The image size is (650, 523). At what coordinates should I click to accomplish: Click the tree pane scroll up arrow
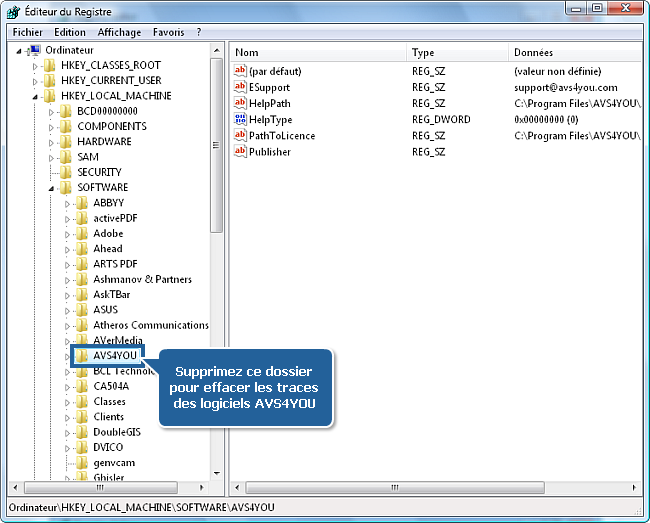pyautogui.click(x=217, y=51)
